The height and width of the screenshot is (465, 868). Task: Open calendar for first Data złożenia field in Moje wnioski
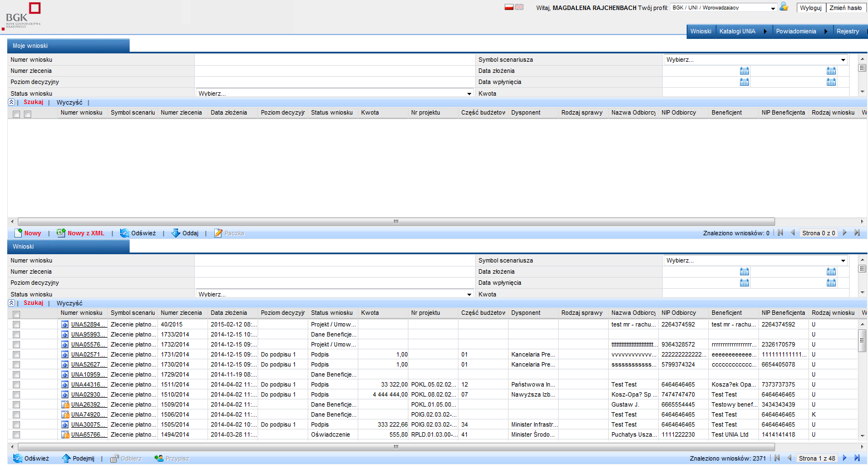[744, 71]
